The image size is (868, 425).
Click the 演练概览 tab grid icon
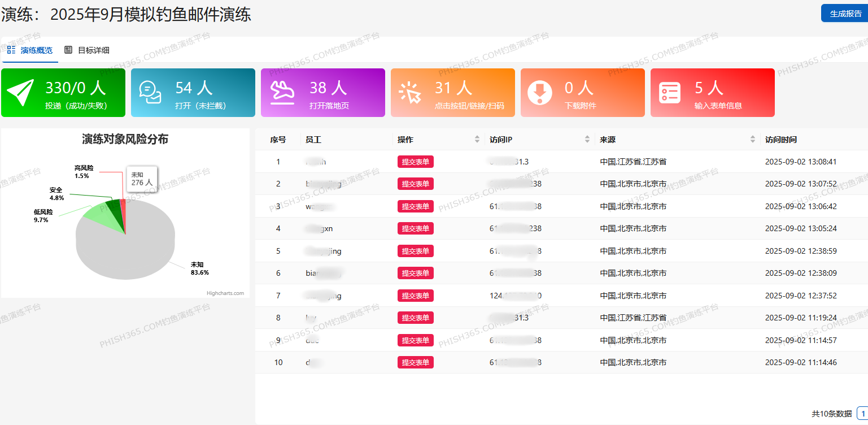click(x=11, y=50)
